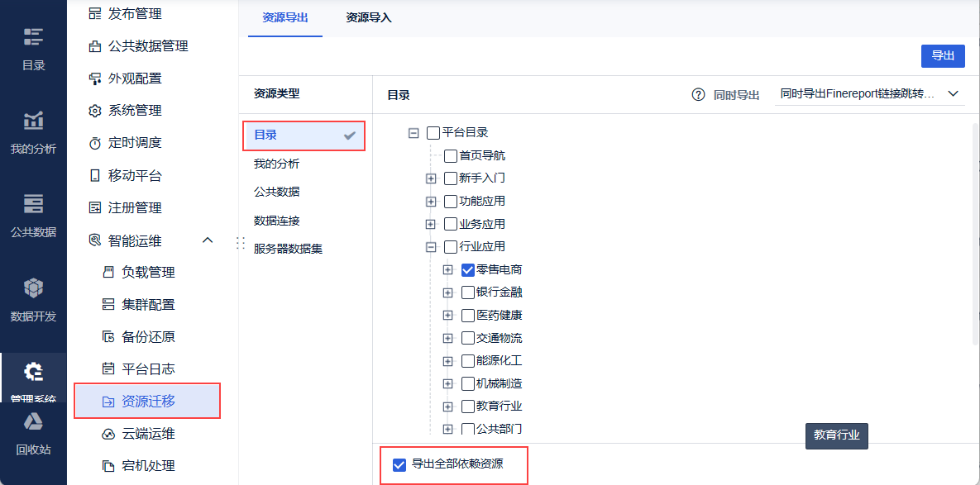Select 数据连接 resource type
The width and height of the screenshot is (980, 485).
click(x=277, y=221)
